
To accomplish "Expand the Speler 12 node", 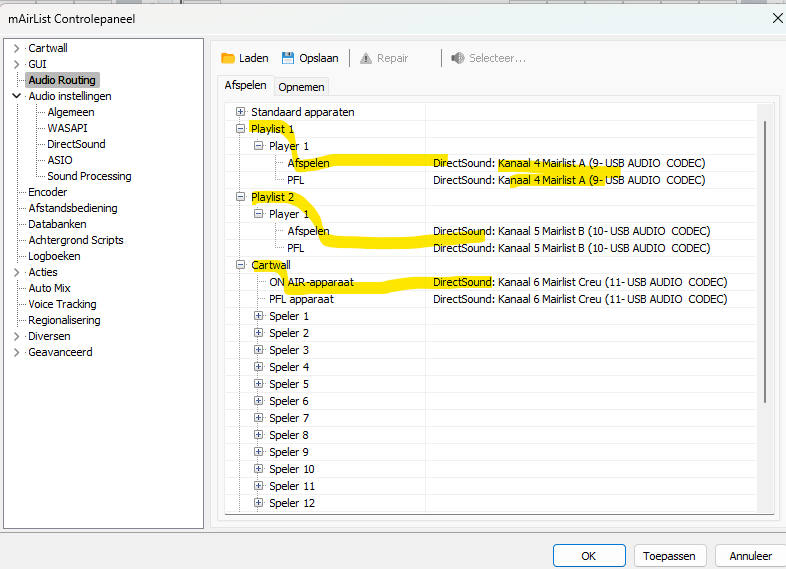I will click(259, 503).
